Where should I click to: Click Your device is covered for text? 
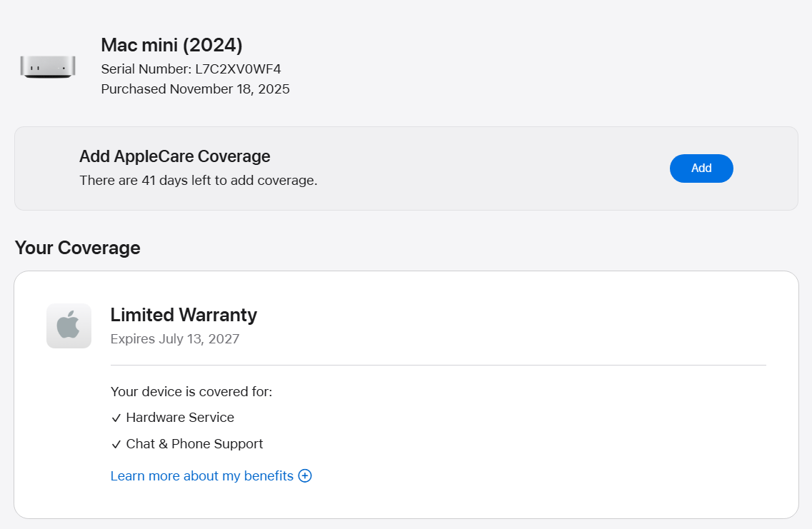click(191, 391)
